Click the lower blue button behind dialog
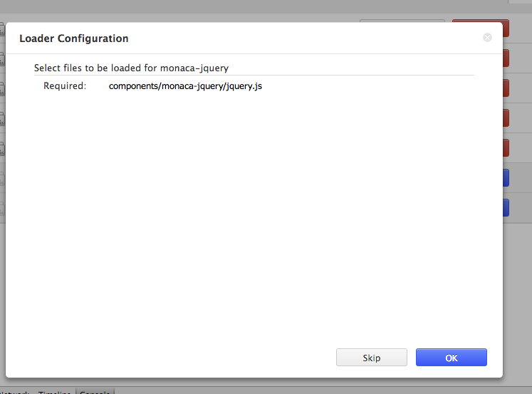532x394 pixels. [506, 207]
